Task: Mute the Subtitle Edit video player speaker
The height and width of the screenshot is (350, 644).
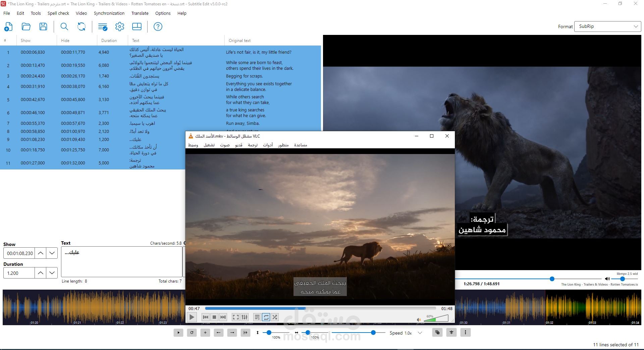Action: point(607,279)
